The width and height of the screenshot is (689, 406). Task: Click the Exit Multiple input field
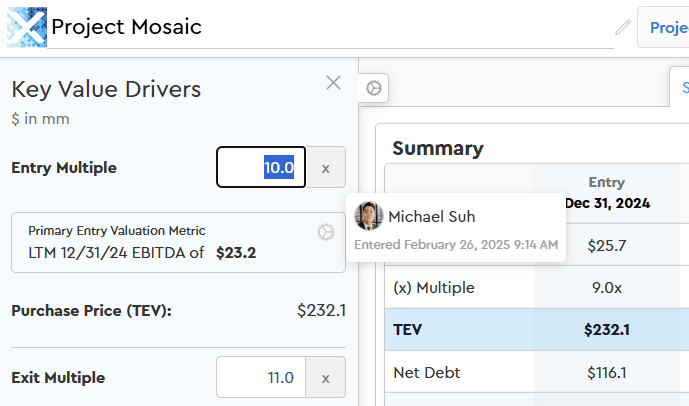(x=261, y=378)
